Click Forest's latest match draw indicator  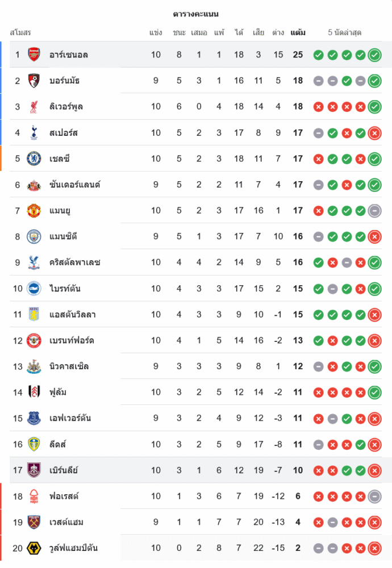pyautogui.click(x=374, y=496)
